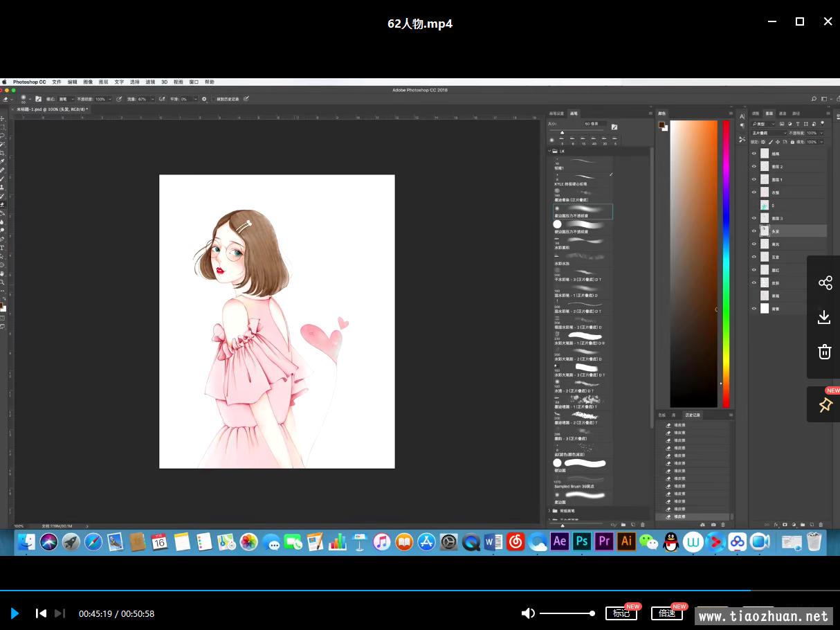Toggle visibility of the 背景 layer

[x=754, y=309]
